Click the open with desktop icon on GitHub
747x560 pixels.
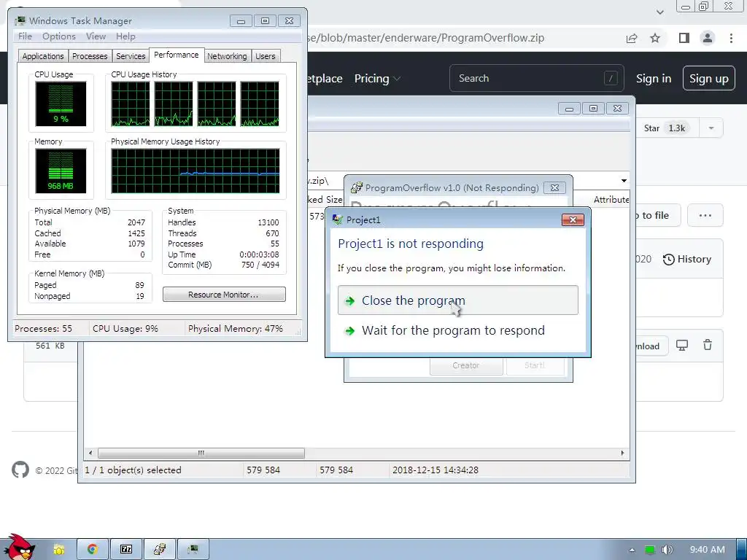682,345
